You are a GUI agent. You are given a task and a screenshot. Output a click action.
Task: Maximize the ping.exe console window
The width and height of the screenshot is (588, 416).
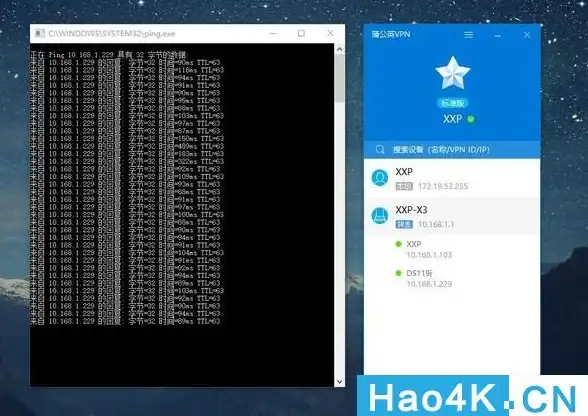tap(301, 33)
